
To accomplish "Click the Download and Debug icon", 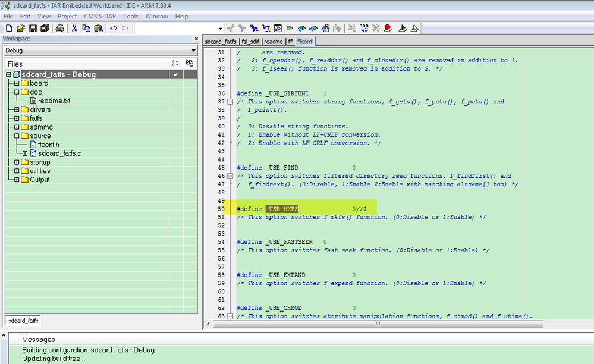I will tap(403, 29).
